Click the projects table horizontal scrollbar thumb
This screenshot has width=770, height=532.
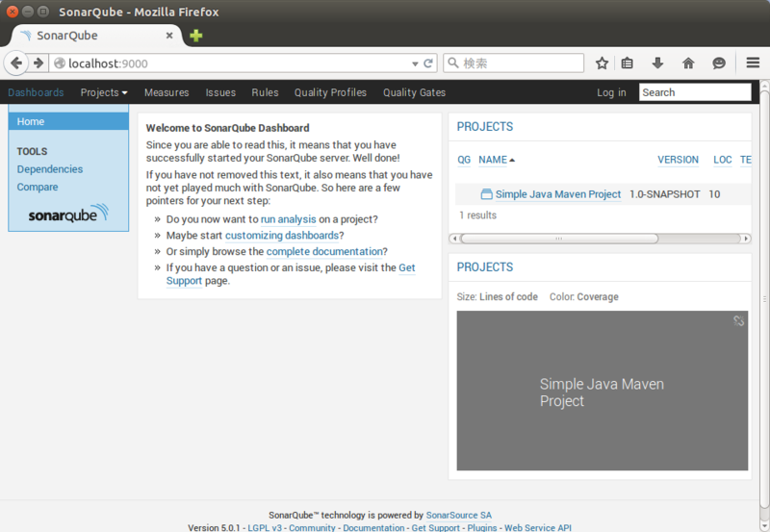(559, 239)
